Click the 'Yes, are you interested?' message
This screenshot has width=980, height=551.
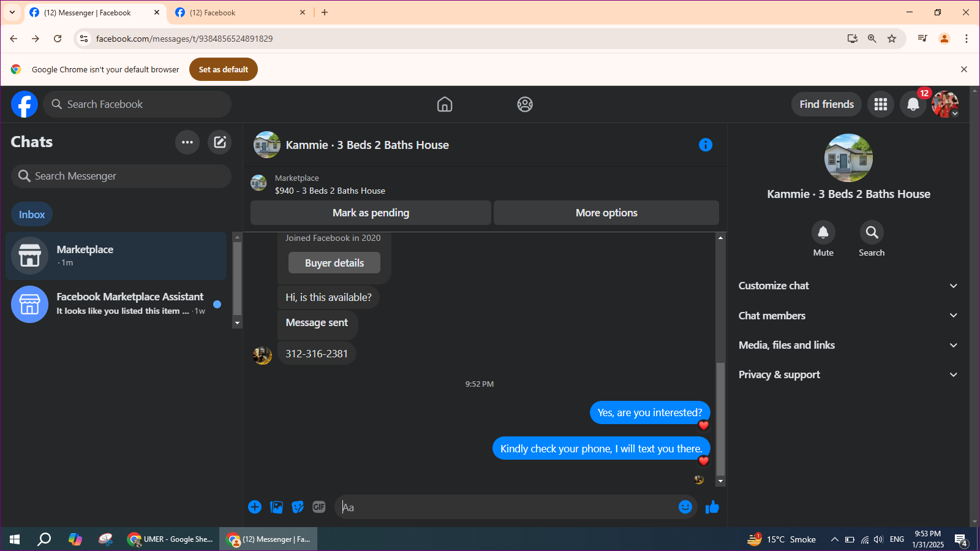coord(650,412)
